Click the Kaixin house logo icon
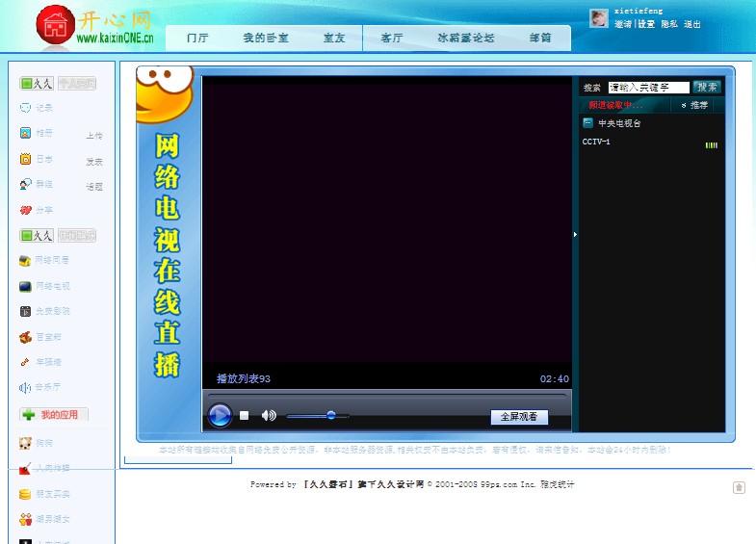The width and height of the screenshot is (756, 544). [56, 25]
